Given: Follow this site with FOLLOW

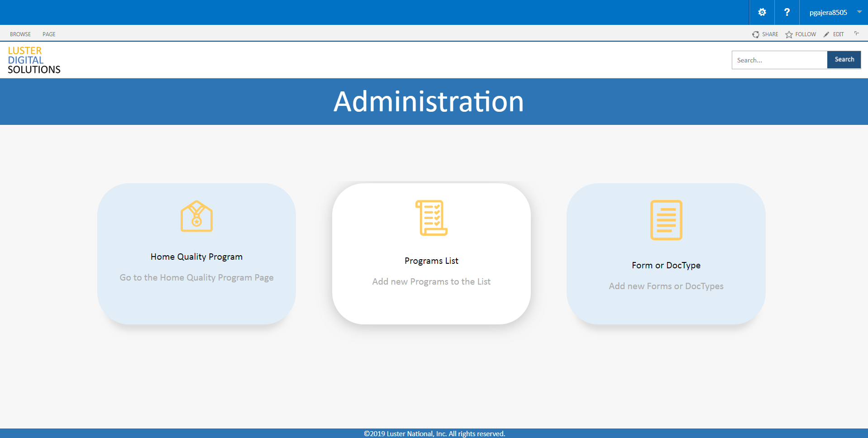Looking at the screenshot, I should (801, 34).
